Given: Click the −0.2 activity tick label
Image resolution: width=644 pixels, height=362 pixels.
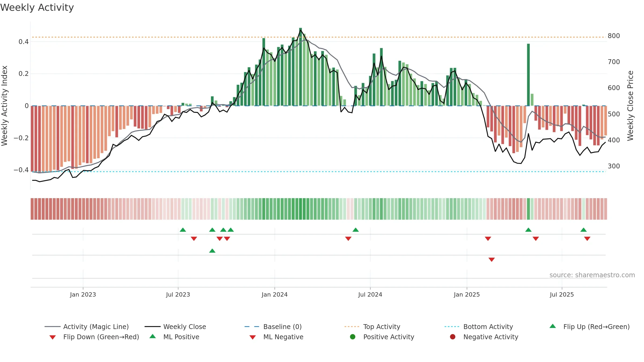Looking at the screenshot, I should point(21,138).
